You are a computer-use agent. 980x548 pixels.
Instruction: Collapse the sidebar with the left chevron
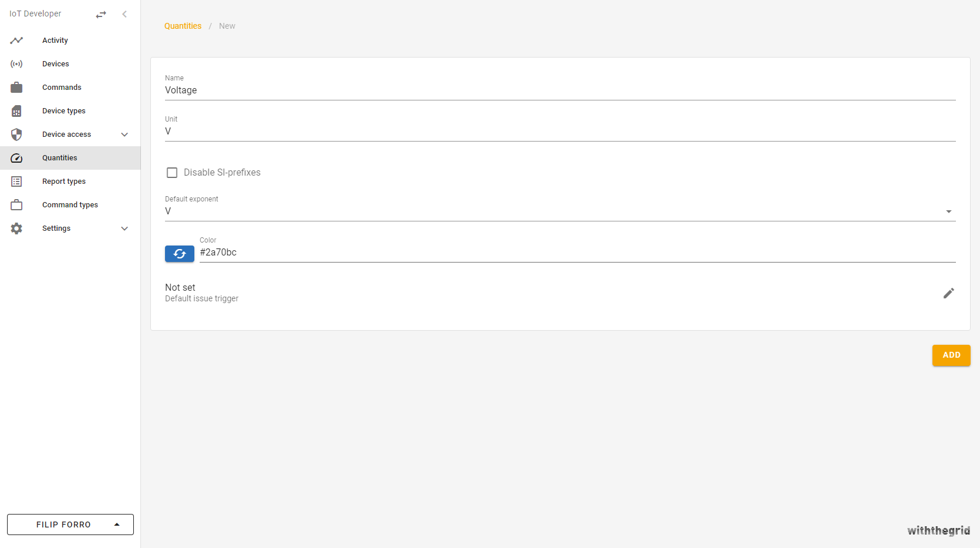coord(124,14)
